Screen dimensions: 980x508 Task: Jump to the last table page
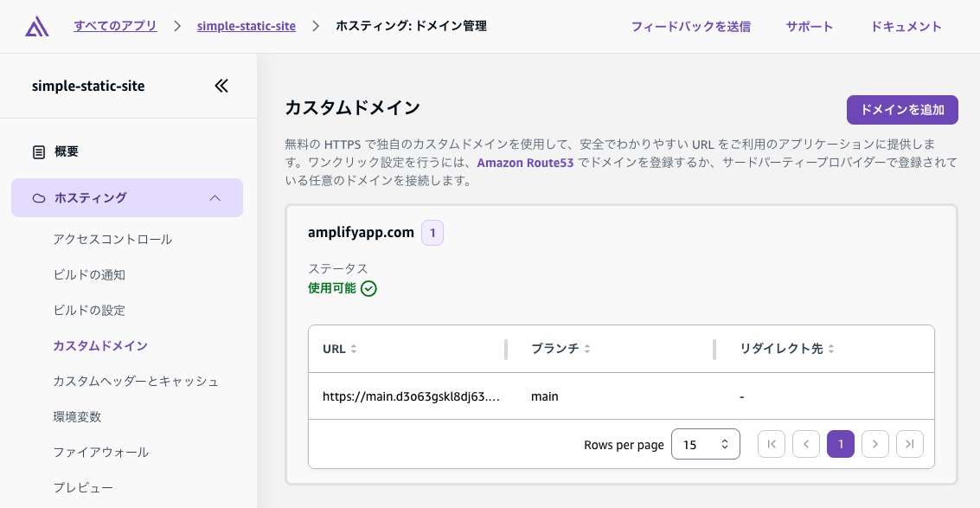(x=909, y=444)
